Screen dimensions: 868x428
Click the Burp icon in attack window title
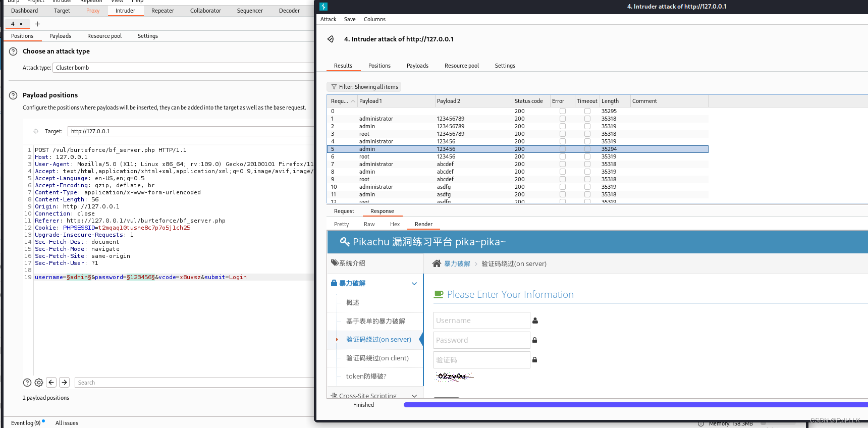pyautogui.click(x=323, y=7)
